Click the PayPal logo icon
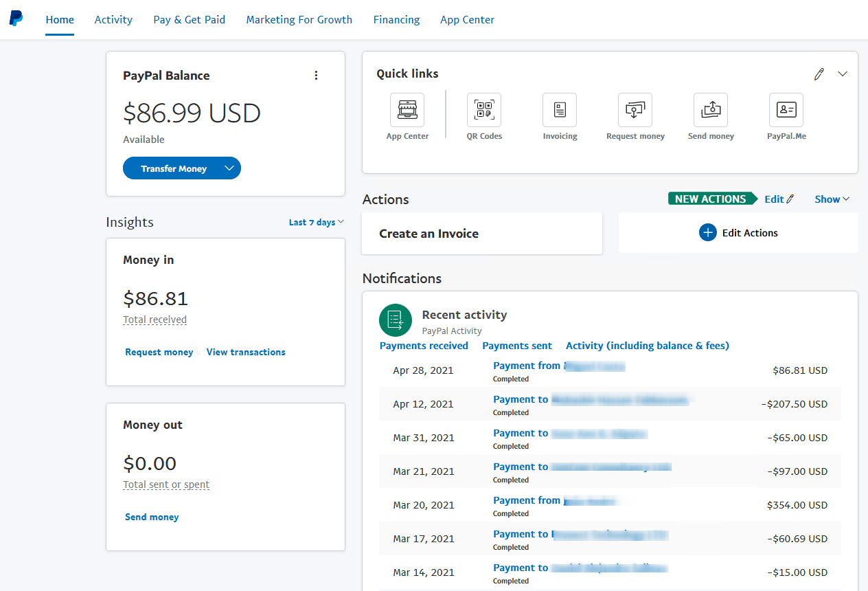 (16, 19)
